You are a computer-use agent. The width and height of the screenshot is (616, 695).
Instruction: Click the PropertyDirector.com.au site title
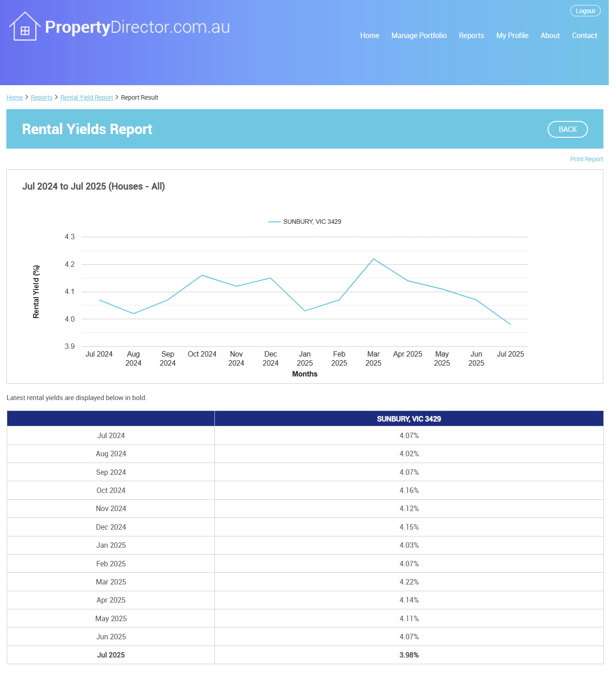(137, 27)
